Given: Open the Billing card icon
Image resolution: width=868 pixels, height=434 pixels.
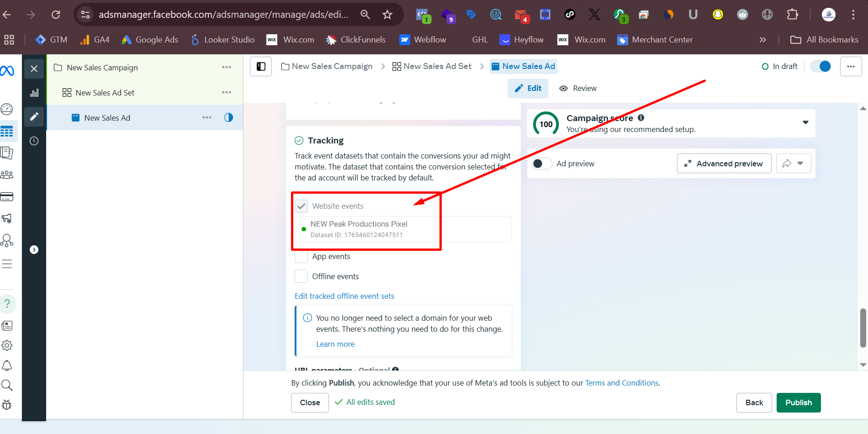Looking at the screenshot, I should click(7, 197).
